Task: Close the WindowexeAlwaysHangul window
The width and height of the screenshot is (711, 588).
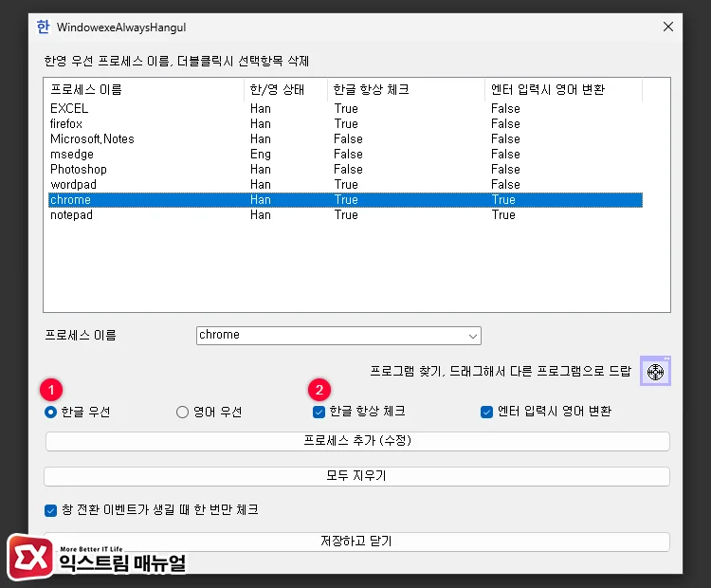Action: [668, 27]
